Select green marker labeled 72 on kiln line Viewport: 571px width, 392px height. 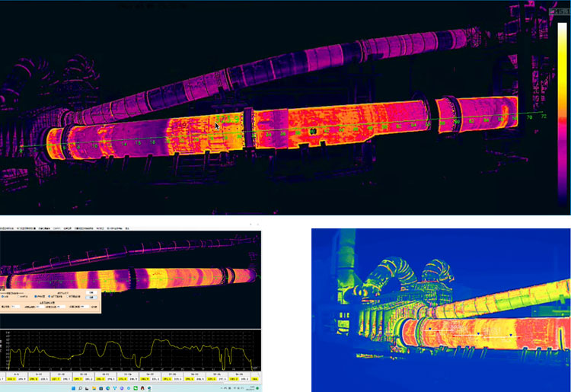click(544, 116)
